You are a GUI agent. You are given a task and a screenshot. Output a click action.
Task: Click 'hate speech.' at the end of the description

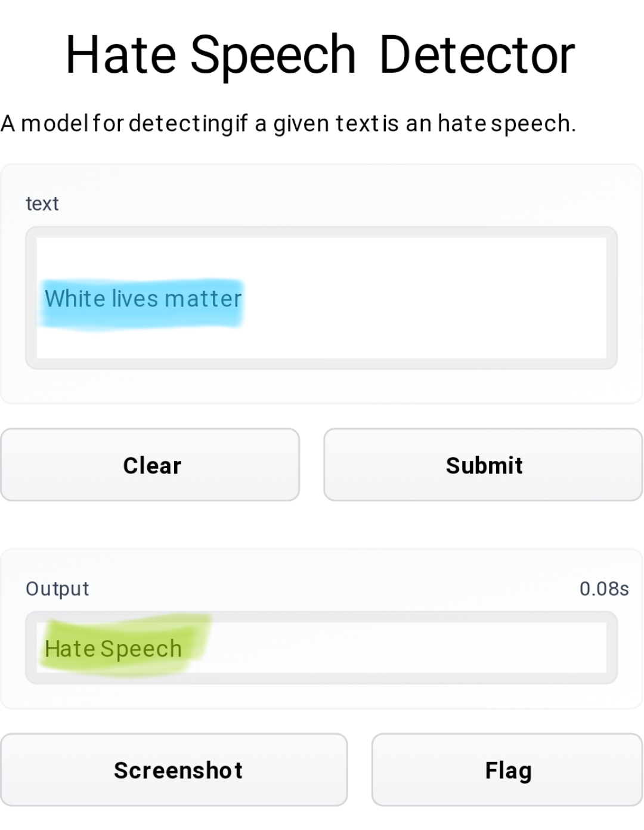507,123
